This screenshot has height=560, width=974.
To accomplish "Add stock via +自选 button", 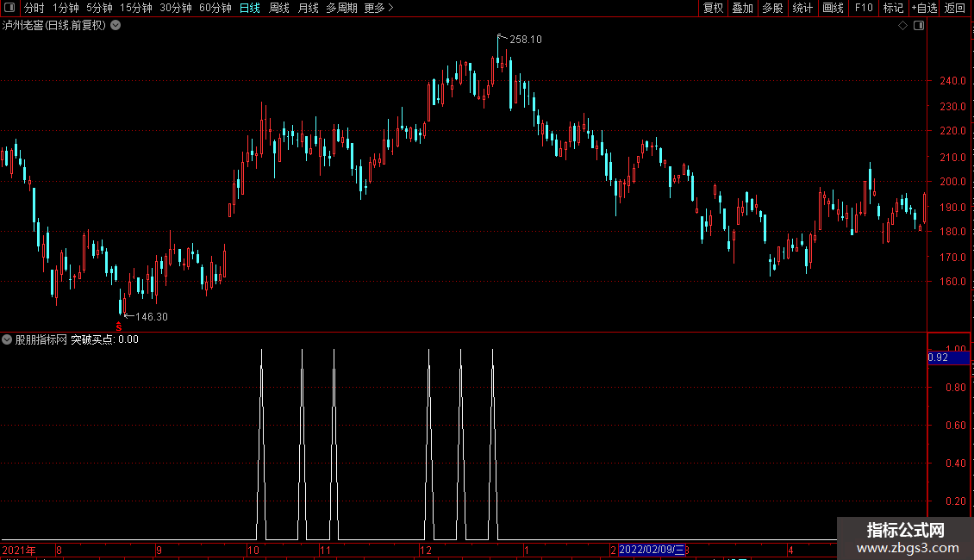I will pos(924,8).
